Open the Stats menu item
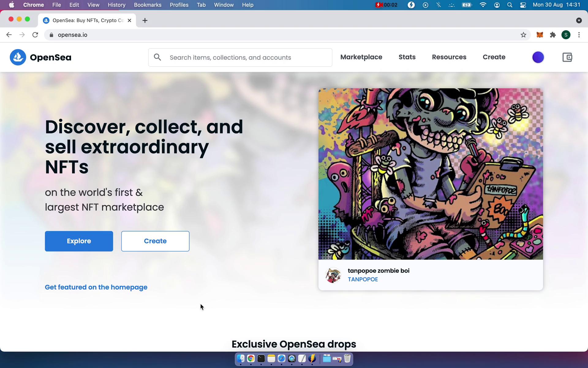Screen dimensions: 588x368 [407, 57]
